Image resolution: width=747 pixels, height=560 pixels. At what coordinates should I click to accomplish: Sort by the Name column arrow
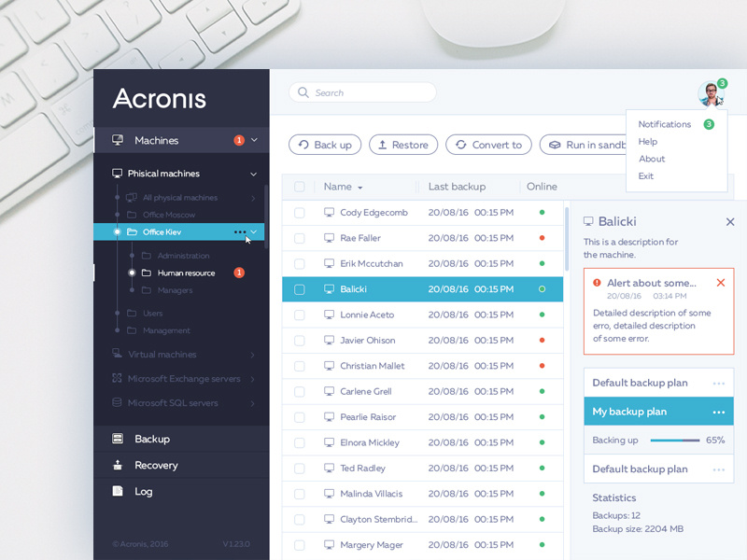[360, 188]
